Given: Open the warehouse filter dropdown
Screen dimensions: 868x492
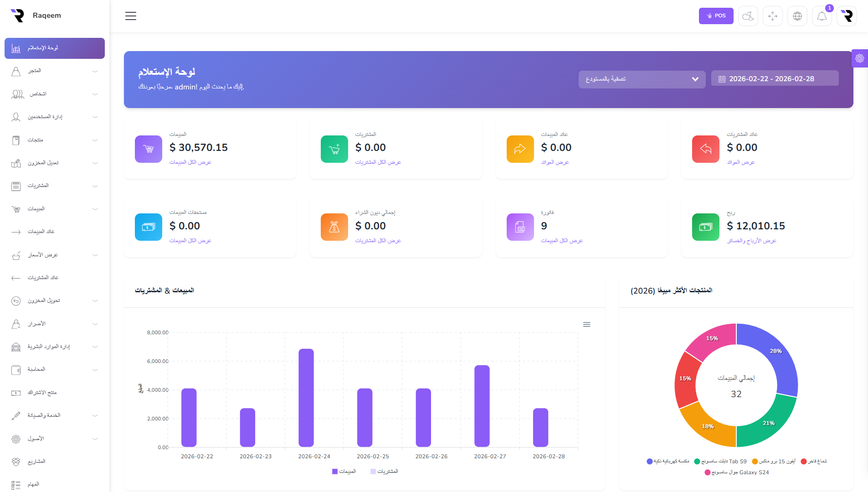Looking at the screenshot, I should click(642, 79).
